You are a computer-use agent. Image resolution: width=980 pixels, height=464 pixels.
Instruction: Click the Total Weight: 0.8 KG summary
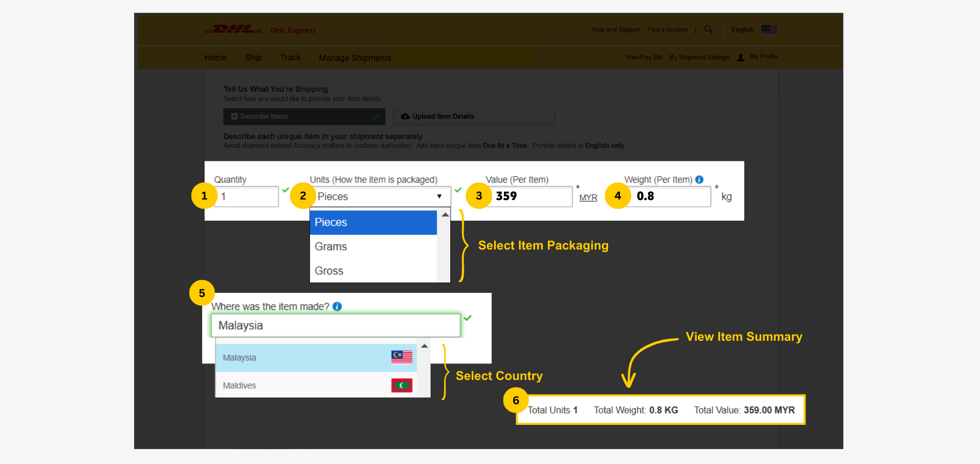[635, 410]
